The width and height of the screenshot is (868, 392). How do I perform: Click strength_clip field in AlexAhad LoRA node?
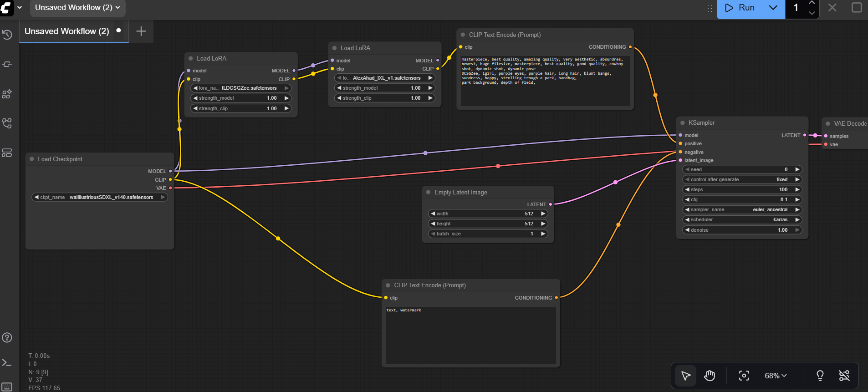(385, 98)
